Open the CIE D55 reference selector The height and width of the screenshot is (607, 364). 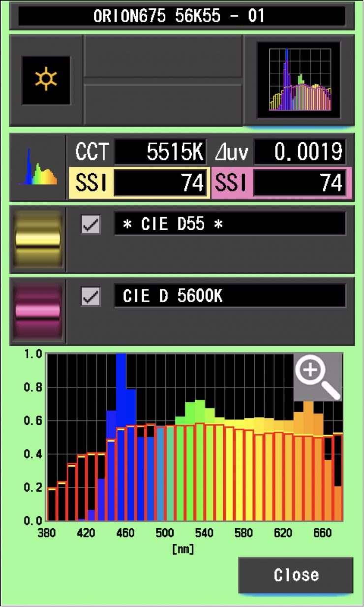[x=230, y=224]
